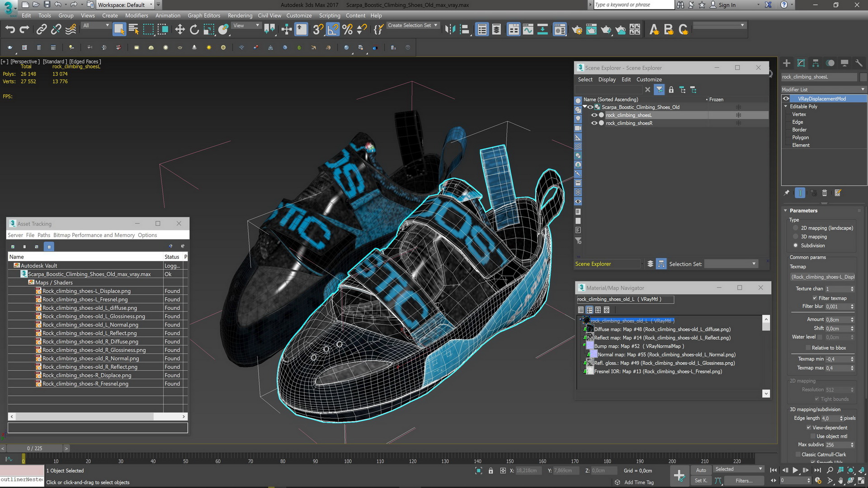
Task: Open the Customize menu in Scene Explorer
Action: coord(649,80)
